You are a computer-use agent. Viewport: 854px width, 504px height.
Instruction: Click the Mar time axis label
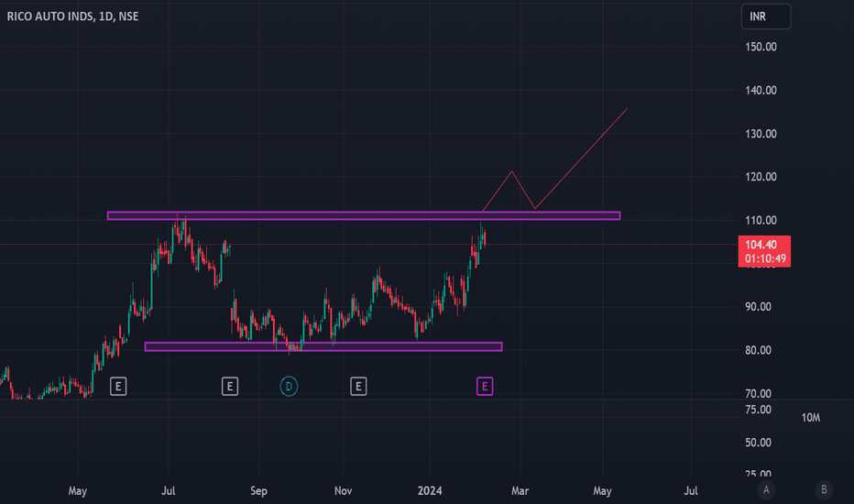520,491
